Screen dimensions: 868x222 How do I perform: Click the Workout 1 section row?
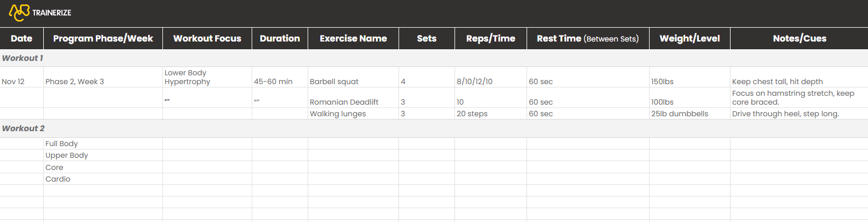coord(434,58)
